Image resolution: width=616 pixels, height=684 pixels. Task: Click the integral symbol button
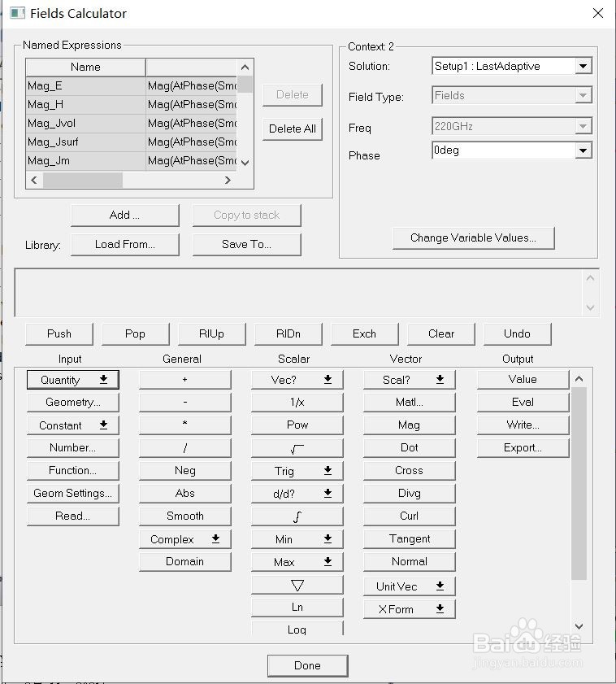pyautogui.click(x=297, y=516)
